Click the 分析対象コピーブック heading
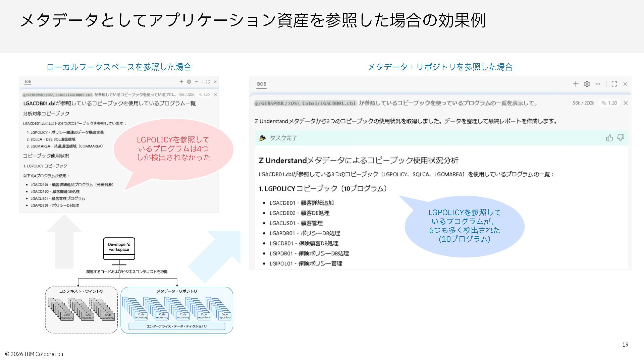The width and height of the screenshot is (644, 362). (46, 113)
